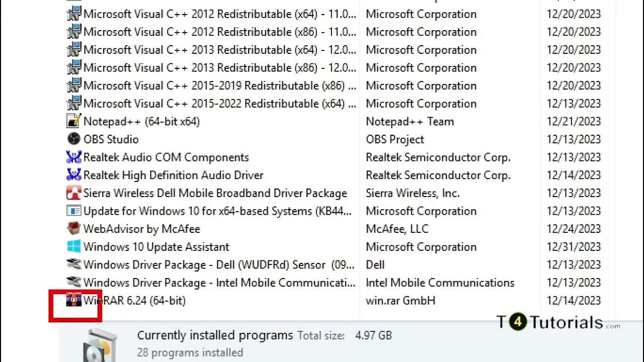Screen dimensions: 644x362
Task: Click the WinRAR 6.24 program icon
Action: (x=74, y=301)
